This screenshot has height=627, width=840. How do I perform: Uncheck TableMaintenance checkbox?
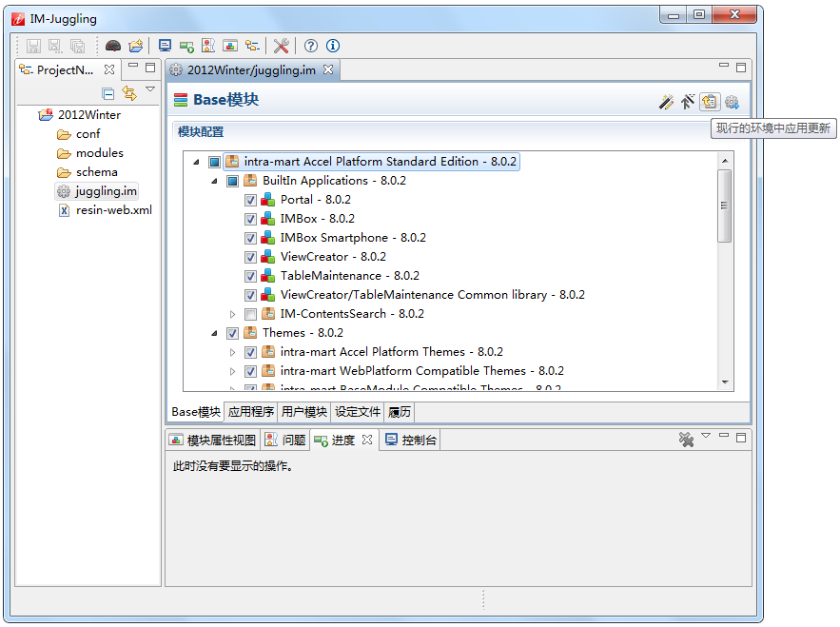(250, 276)
